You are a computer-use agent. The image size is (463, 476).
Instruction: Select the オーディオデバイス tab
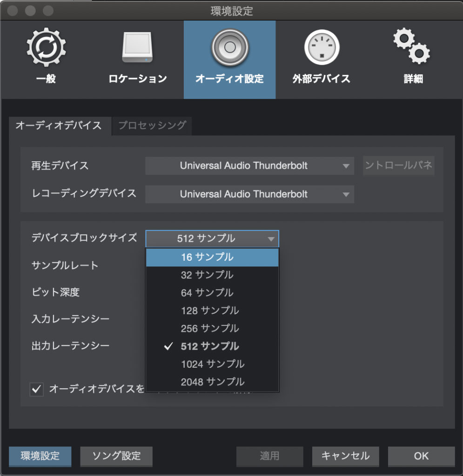59,126
